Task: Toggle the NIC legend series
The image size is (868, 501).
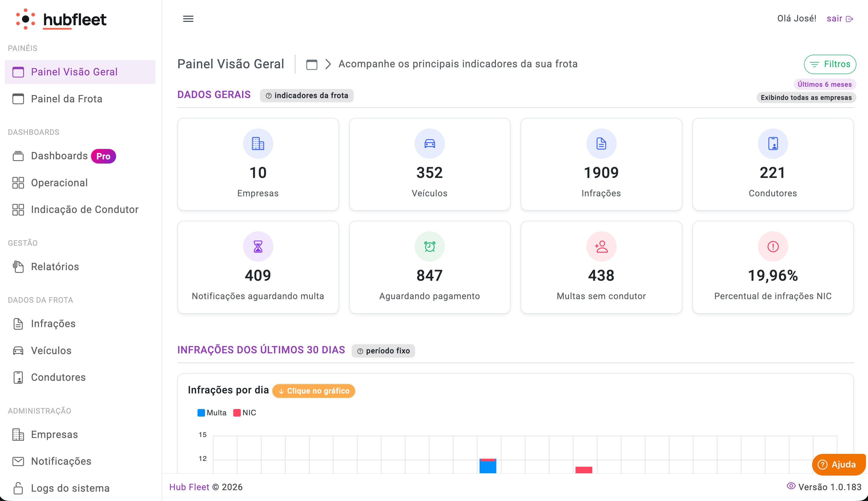Action: coord(245,413)
